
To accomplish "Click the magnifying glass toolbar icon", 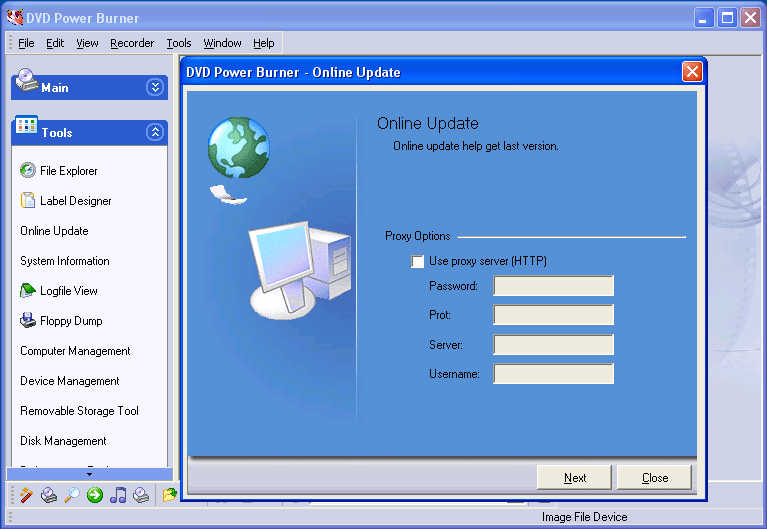I will click(72, 495).
